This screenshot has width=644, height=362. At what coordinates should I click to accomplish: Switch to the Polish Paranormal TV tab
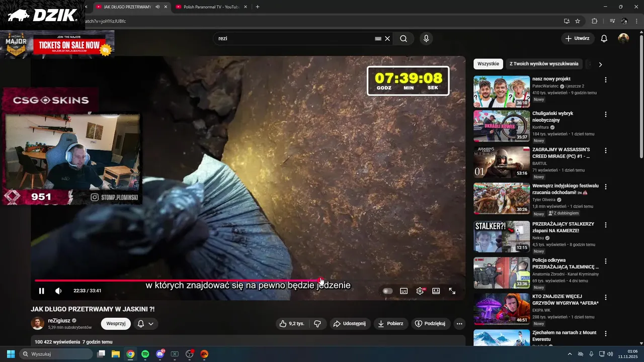coord(211,7)
